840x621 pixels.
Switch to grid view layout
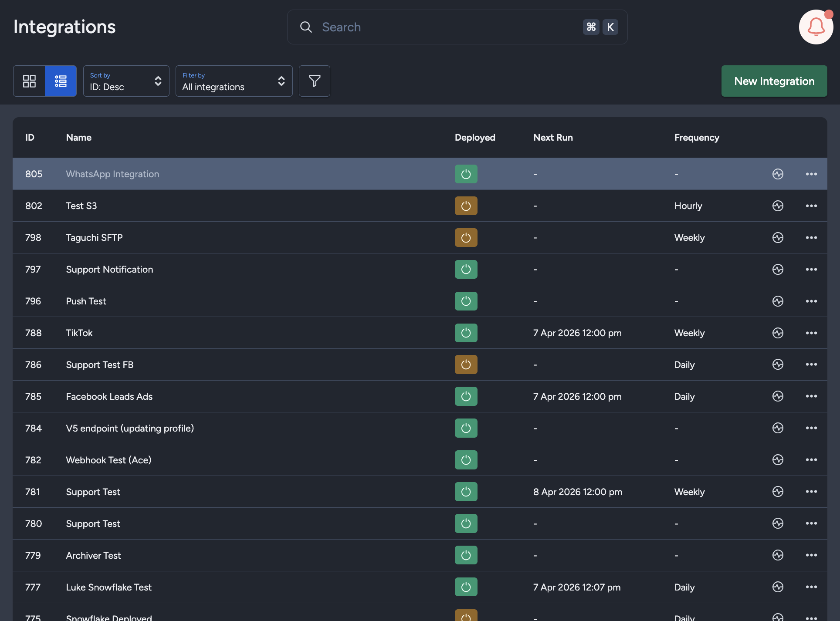click(x=29, y=81)
